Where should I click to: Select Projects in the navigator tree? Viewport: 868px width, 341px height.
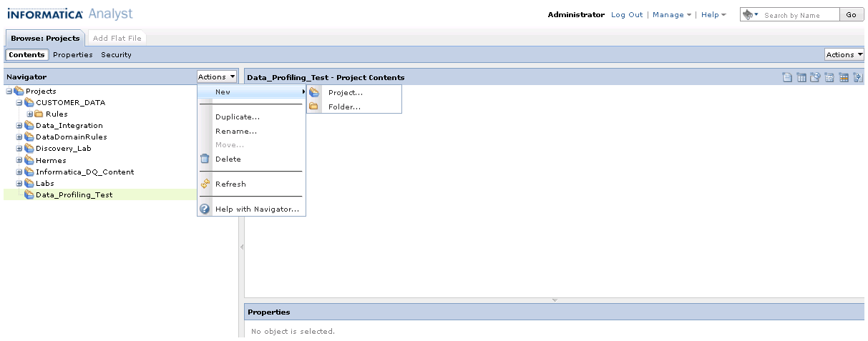point(41,92)
